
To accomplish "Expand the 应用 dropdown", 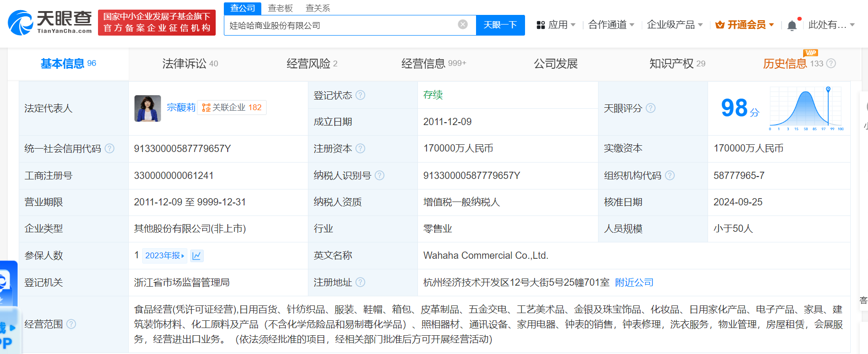I will coord(573,25).
